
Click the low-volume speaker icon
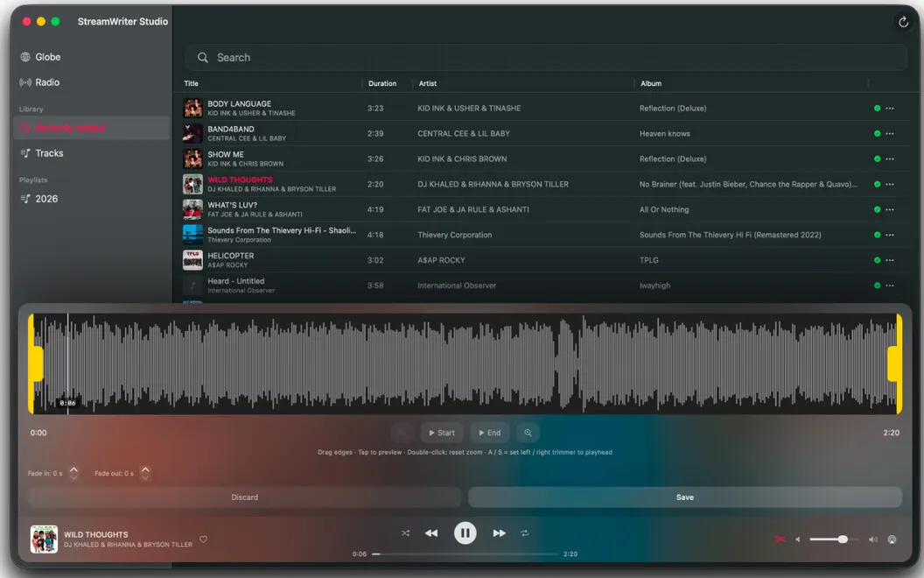(798, 539)
